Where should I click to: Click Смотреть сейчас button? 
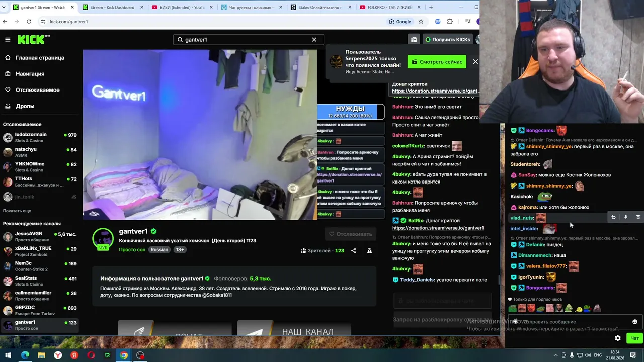(437, 62)
